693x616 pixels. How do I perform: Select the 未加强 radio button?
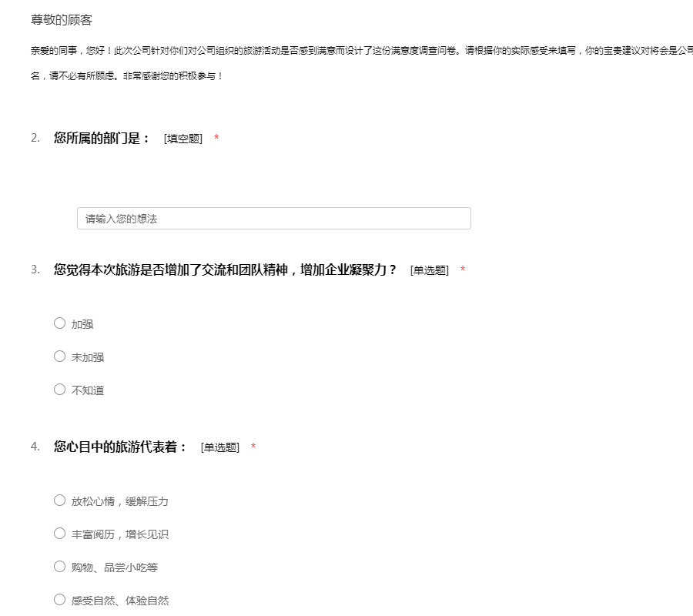point(59,357)
